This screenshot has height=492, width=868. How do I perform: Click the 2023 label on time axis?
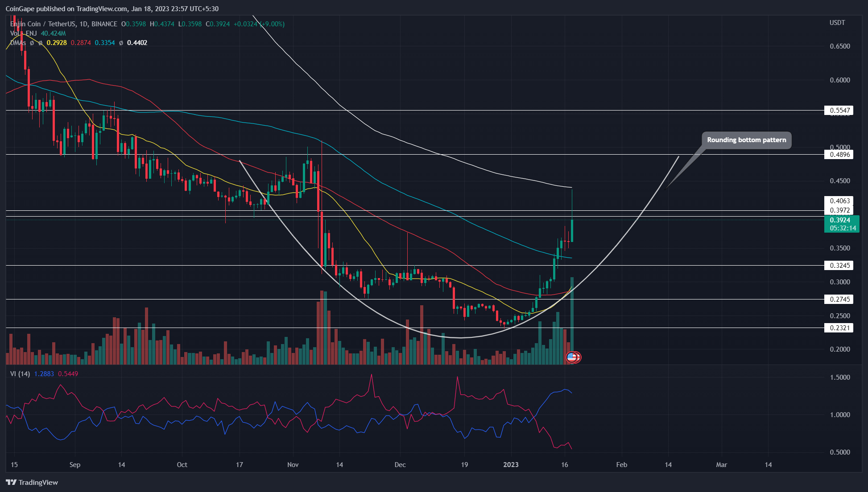tap(511, 465)
